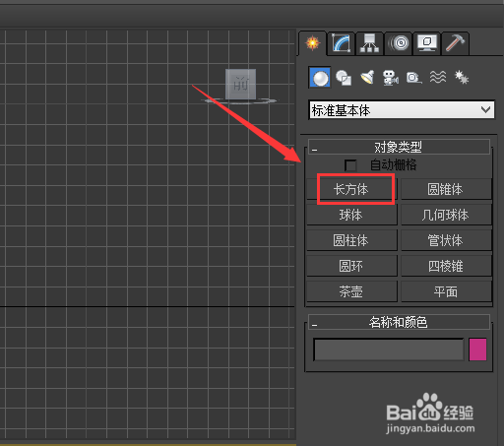Choose the 管状体 tube button

tap(446, 240)
